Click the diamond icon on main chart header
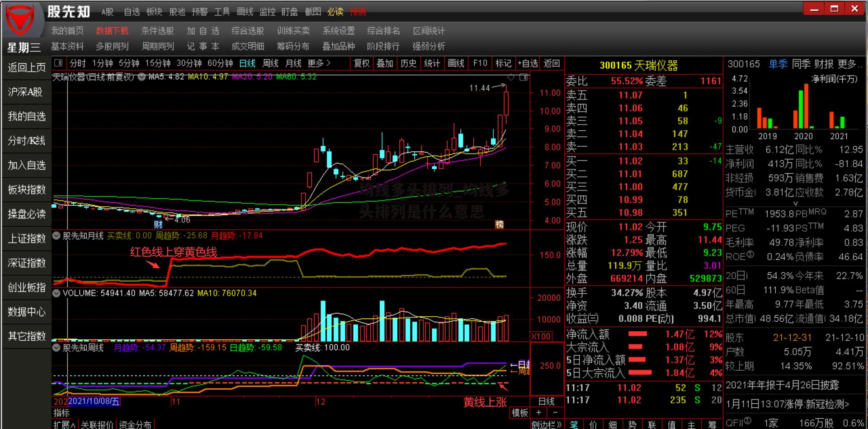Viewport: 868px width, 429px height. (511, 77)
